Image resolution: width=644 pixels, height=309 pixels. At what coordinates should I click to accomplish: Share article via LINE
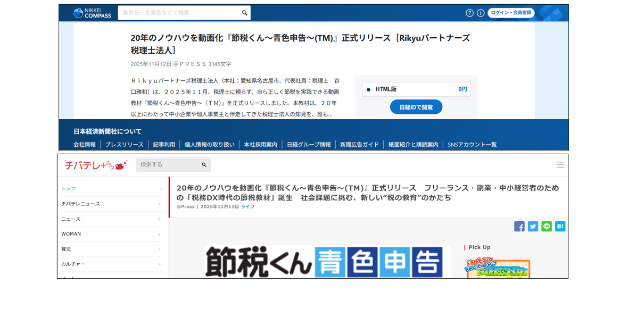pyautogui.click(x=546, y=226)
